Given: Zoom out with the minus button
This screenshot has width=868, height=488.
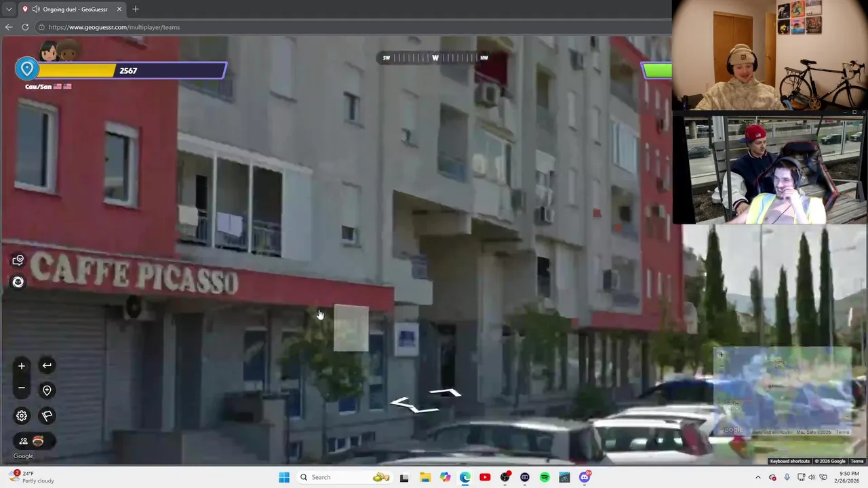Looking at the screenshot, I should pyautogui.click(x=22, y=388).
